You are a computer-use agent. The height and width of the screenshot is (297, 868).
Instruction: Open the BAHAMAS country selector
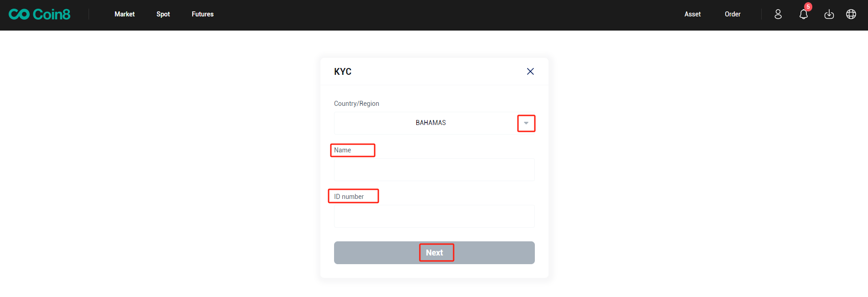point(430,123)
